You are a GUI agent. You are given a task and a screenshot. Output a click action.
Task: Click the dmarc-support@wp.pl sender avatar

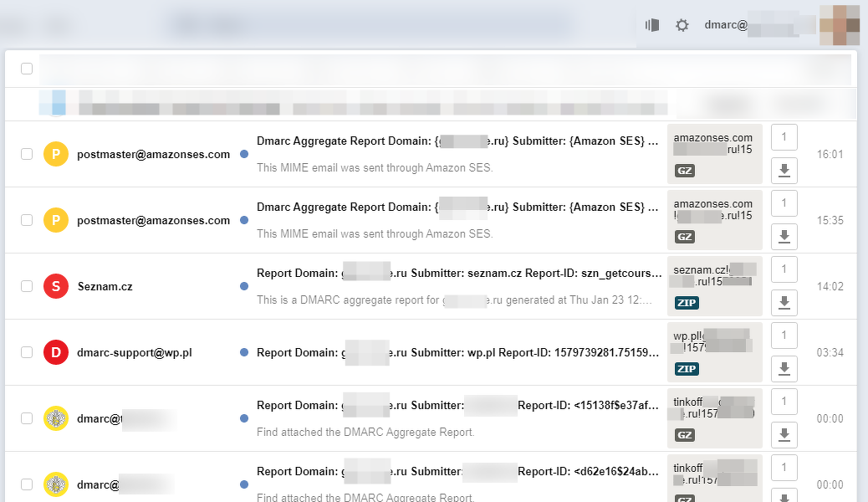pyautogui.click(x=55, y=352)
